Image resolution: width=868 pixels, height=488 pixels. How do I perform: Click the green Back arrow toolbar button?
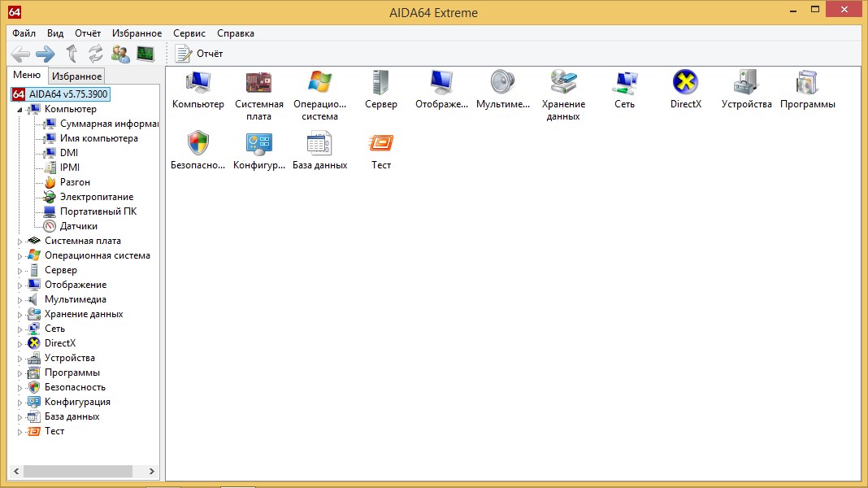point(20,54)
